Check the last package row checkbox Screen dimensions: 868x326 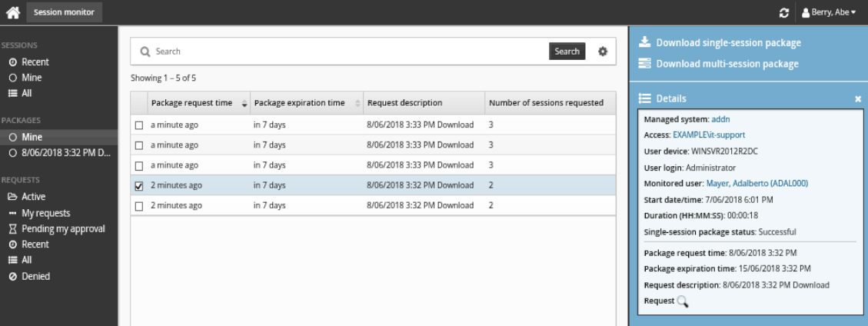[139, 206]
